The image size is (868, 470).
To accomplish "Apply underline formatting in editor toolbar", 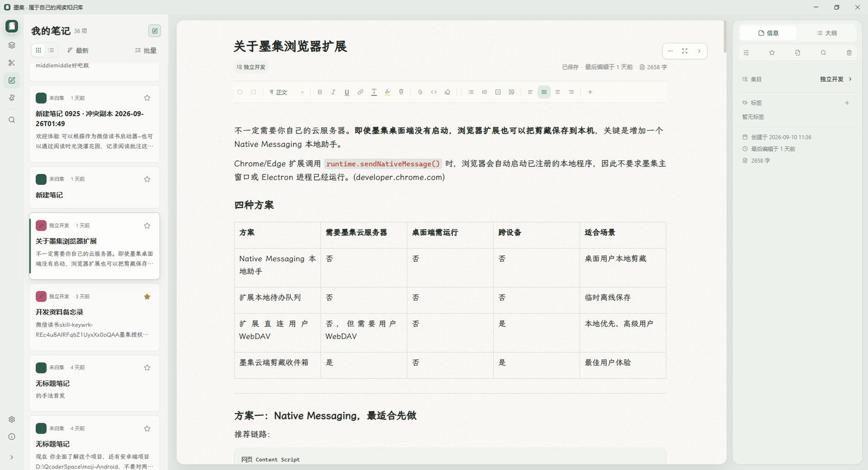I will [x=347, y=92].
